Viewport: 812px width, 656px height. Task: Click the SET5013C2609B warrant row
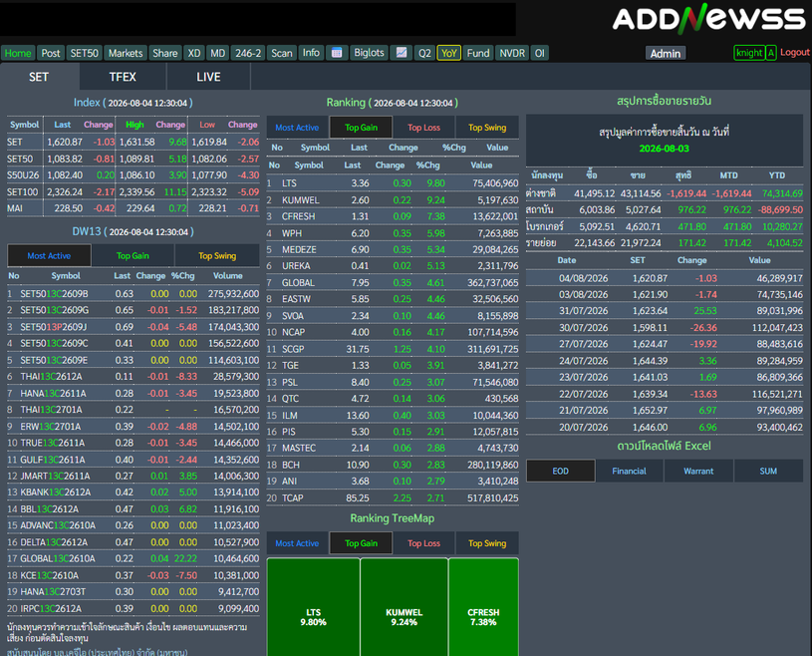coord(134,294)
